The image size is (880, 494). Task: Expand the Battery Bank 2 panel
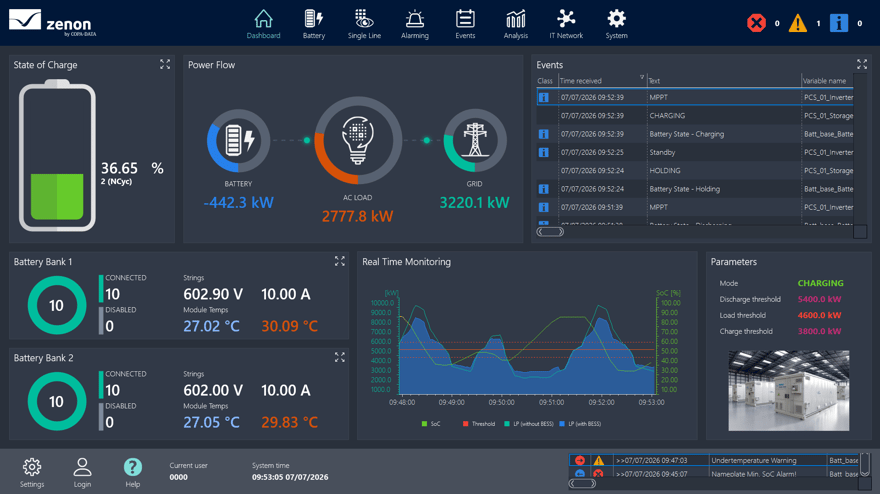pos(340,357)
